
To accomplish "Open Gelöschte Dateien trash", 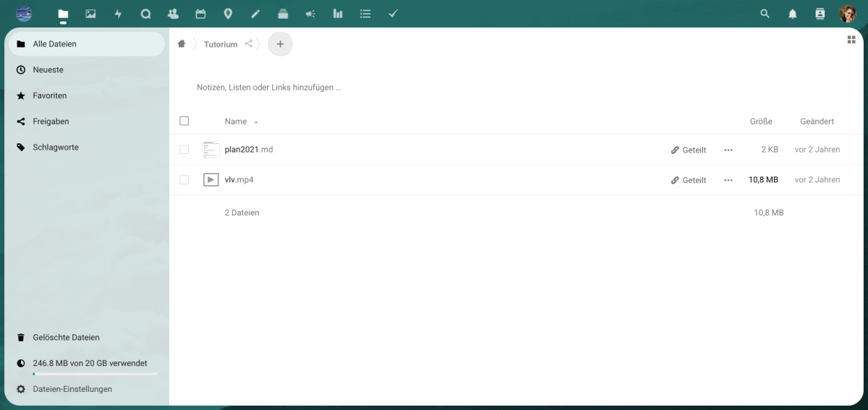I will point(87,338).
